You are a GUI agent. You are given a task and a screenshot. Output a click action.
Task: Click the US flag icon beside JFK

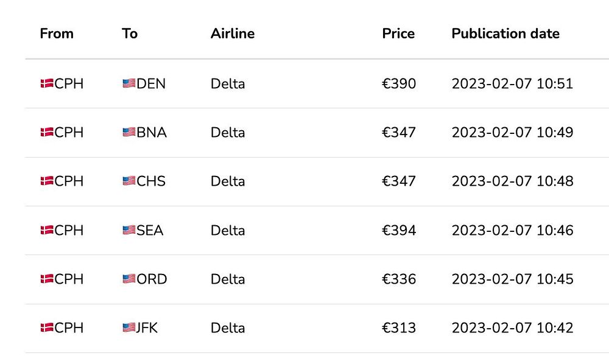coord(128,327)
